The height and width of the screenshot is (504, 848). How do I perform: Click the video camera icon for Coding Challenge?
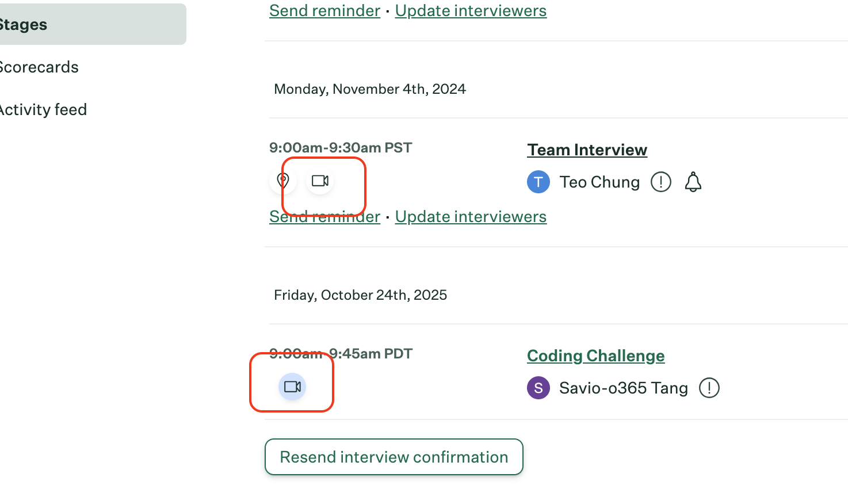click(292, 387)
